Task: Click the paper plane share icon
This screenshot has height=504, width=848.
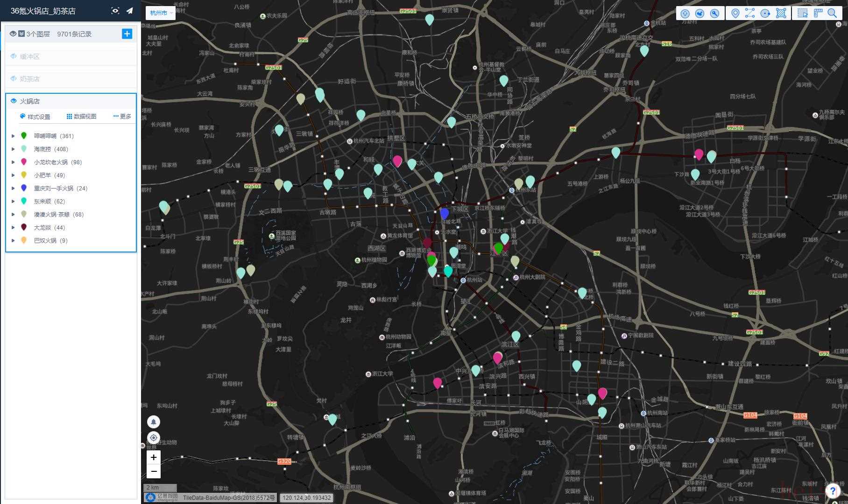Action: tap(129, 11)
